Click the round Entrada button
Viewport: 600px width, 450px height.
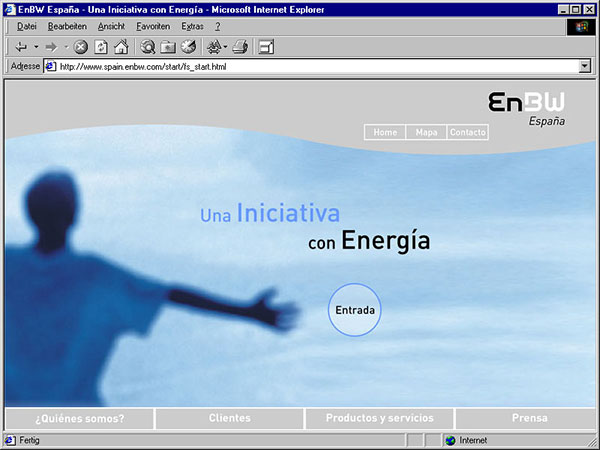point(355,310)
